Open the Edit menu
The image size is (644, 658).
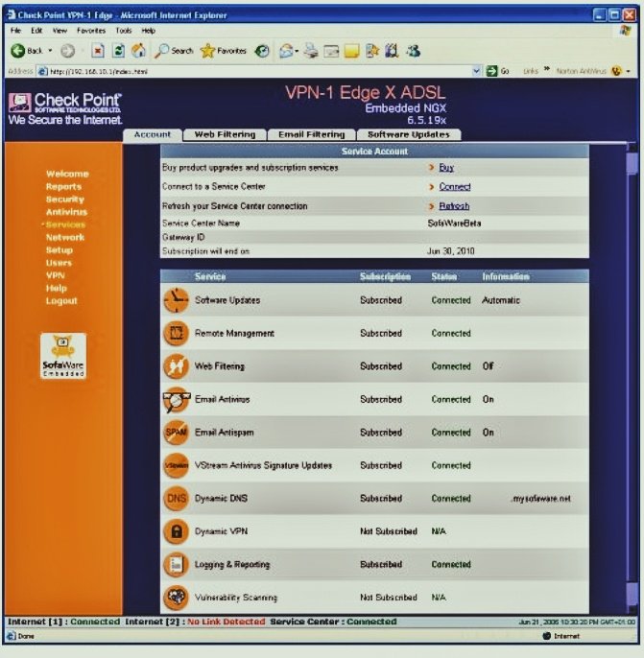click(x=36, y=31)
